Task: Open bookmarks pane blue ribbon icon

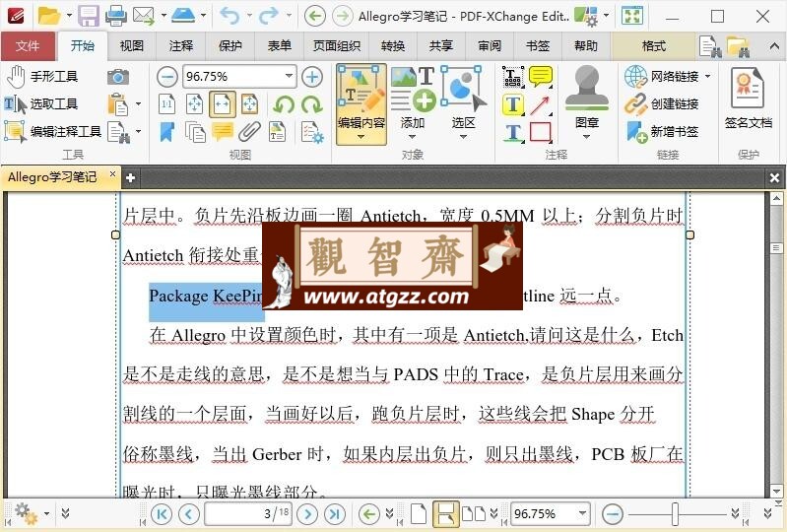Action: 167,131
